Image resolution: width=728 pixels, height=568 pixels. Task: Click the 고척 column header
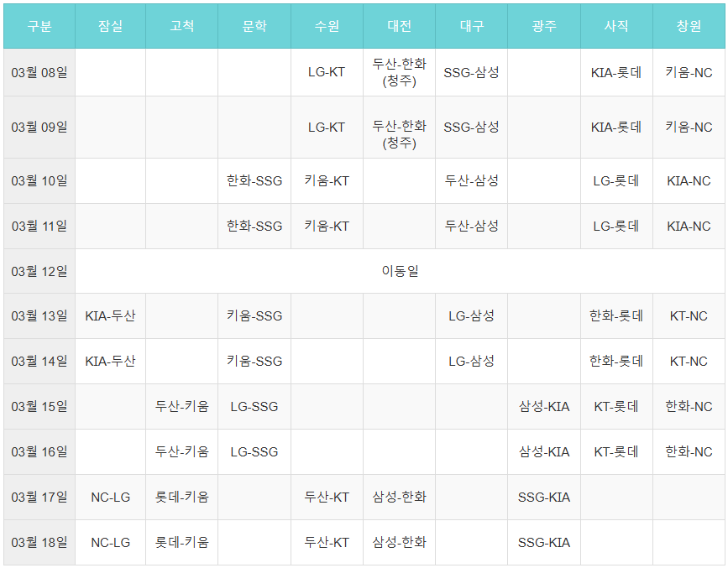coord(182,26)
